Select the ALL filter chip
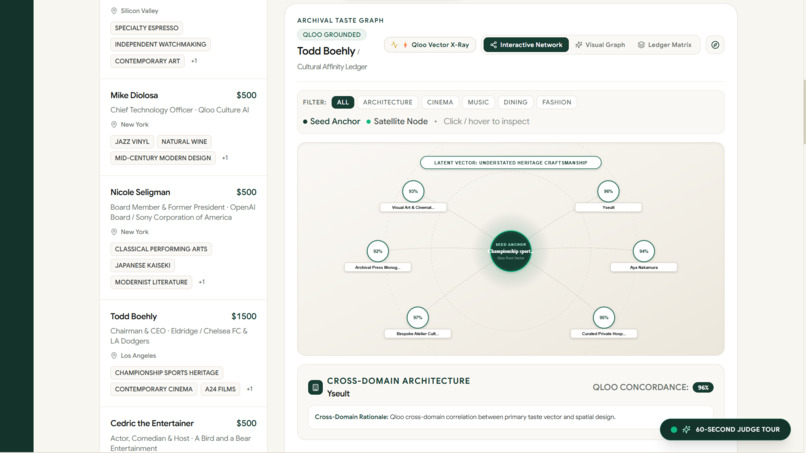Screen dimensions: 806x453 (x=342, y=102)
